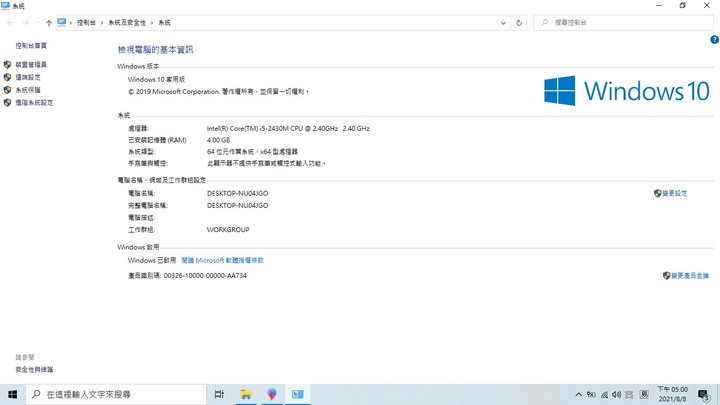Click the Windows 10 家用版 edition text

pyautogui.click(x=156, y=79)
